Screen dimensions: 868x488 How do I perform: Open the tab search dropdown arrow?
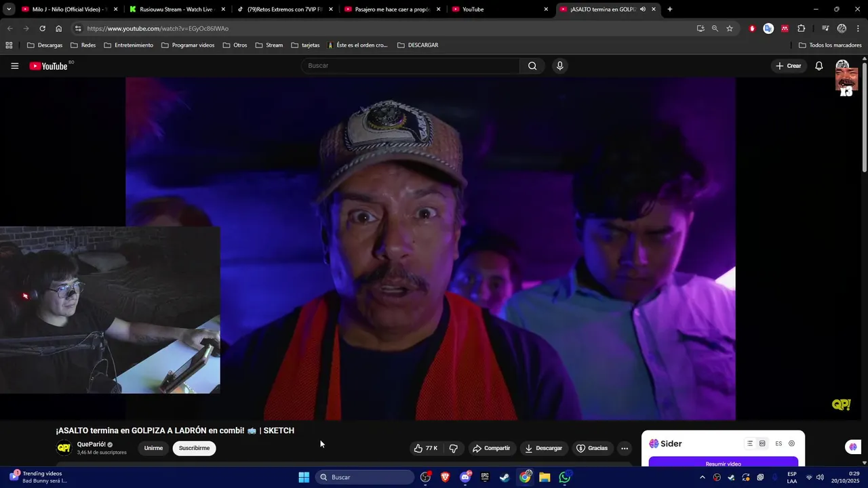9,9
